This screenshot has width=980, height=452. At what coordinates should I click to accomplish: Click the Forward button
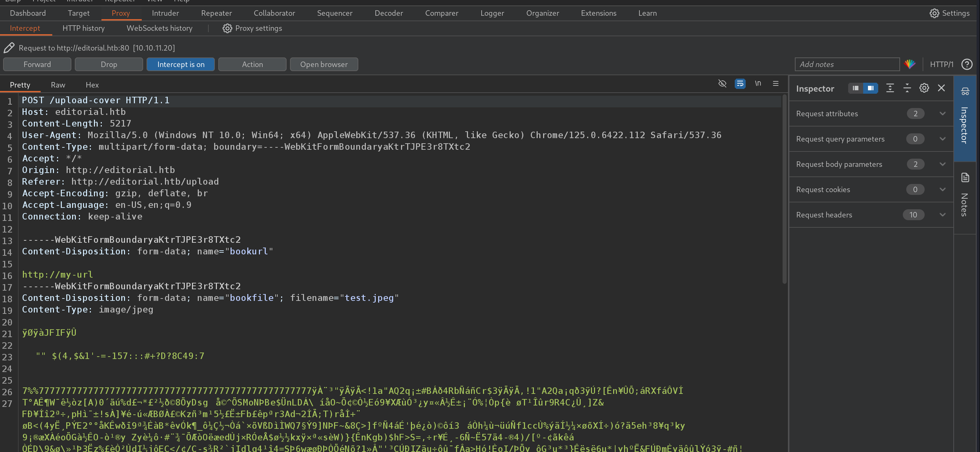click(x=37, y=64)
